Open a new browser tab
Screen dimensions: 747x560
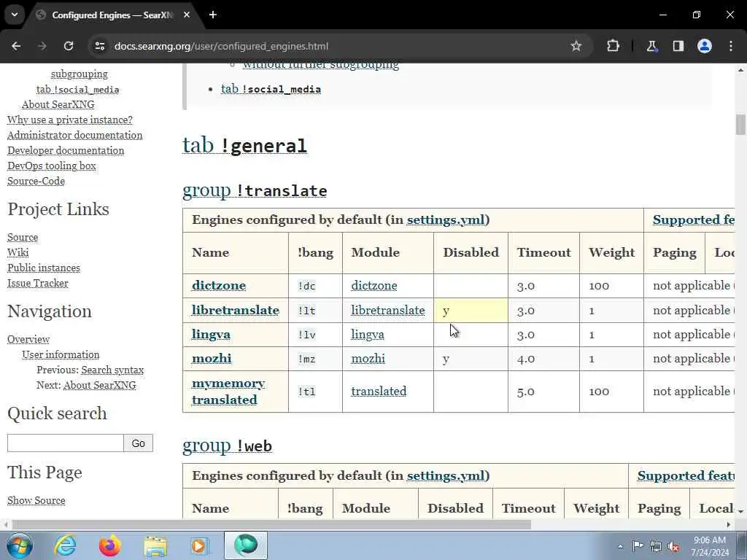click(x=213, y=15)
